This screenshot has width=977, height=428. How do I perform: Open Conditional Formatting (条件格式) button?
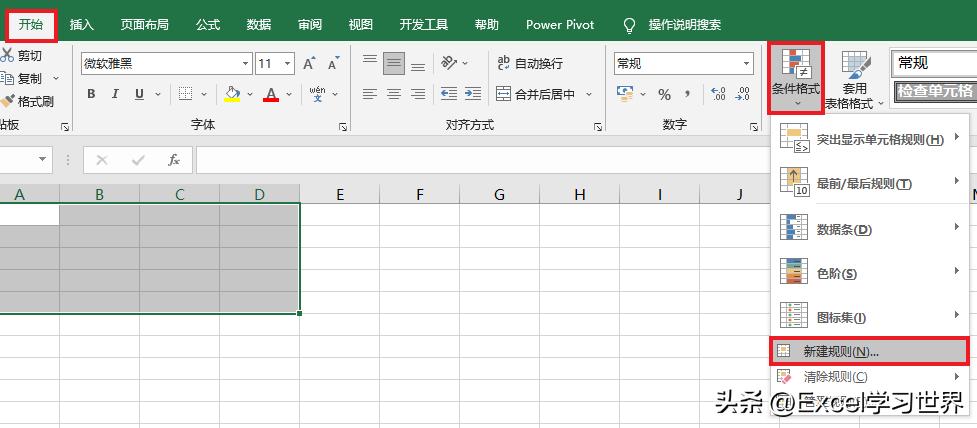[796, 77]
